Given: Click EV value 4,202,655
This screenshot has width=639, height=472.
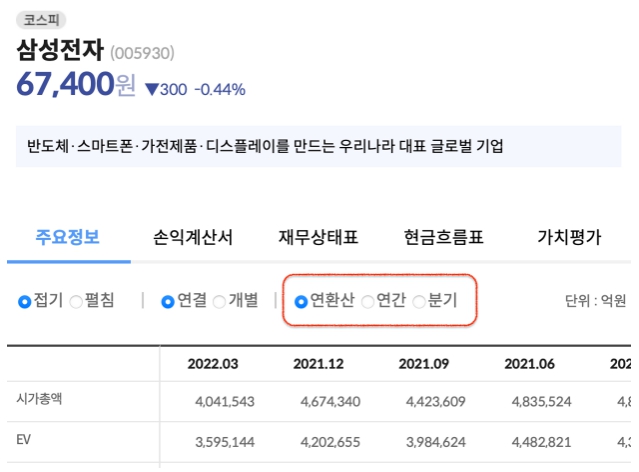Looking at the screenshot, I should [331, 442].
